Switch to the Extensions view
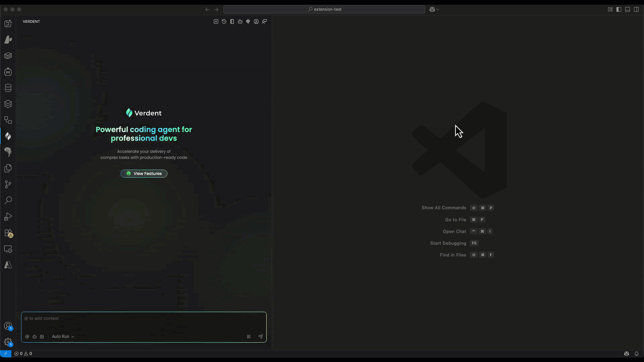Viewport: 644px width, 362px height. pos(8,233)
